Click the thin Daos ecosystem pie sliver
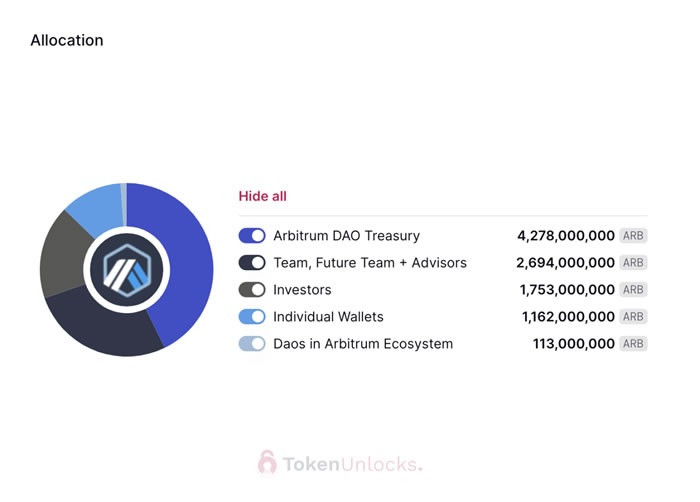 coord(123,191)
